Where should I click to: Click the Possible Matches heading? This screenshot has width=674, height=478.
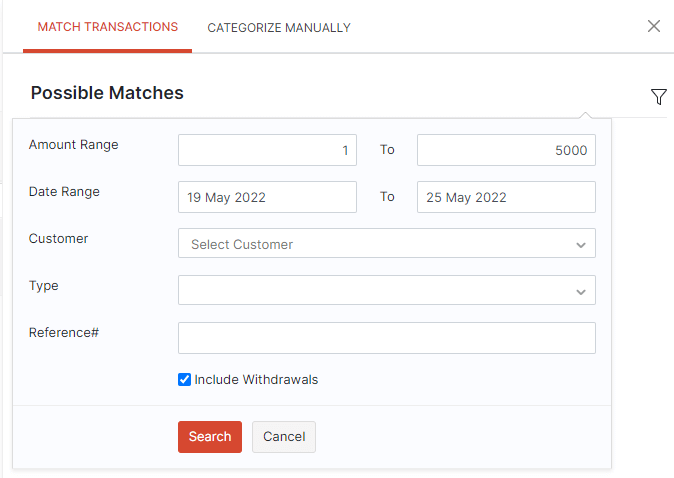107,93
